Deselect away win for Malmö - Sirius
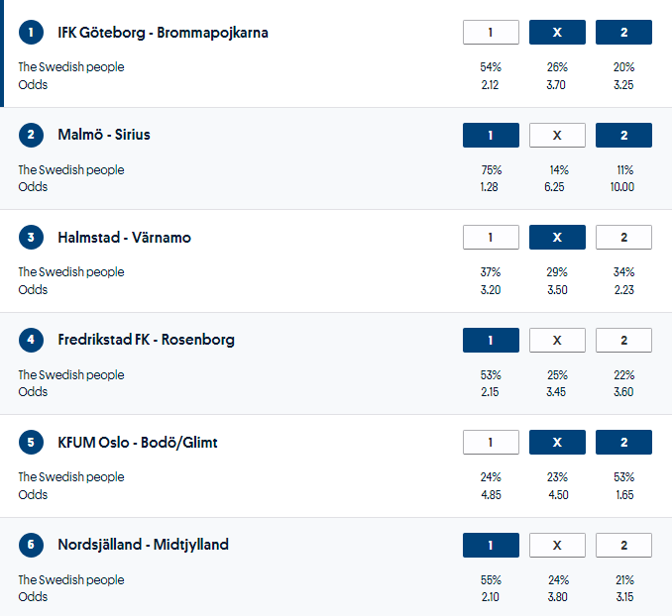672x616 pixels. coord(623,135)
